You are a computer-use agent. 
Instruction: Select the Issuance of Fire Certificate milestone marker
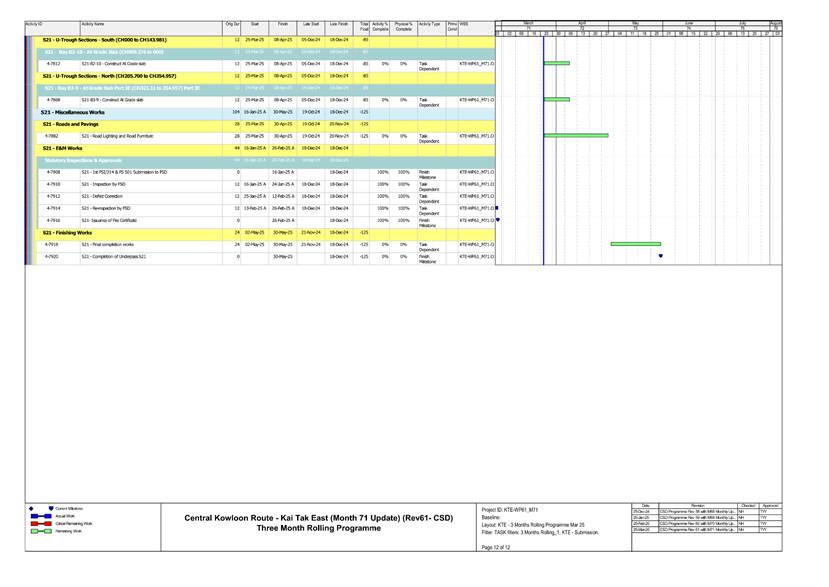(x=498, y=219)
